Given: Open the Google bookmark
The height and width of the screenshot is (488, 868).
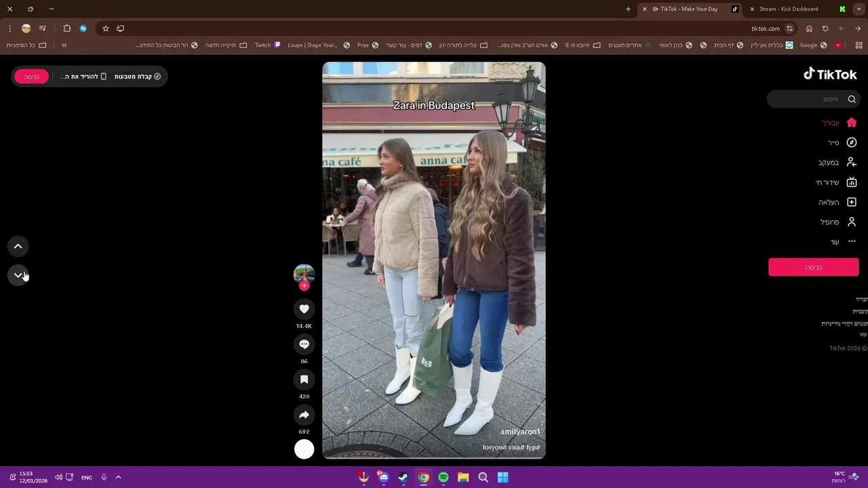Looking at the screenshot, I should (812, 45).
